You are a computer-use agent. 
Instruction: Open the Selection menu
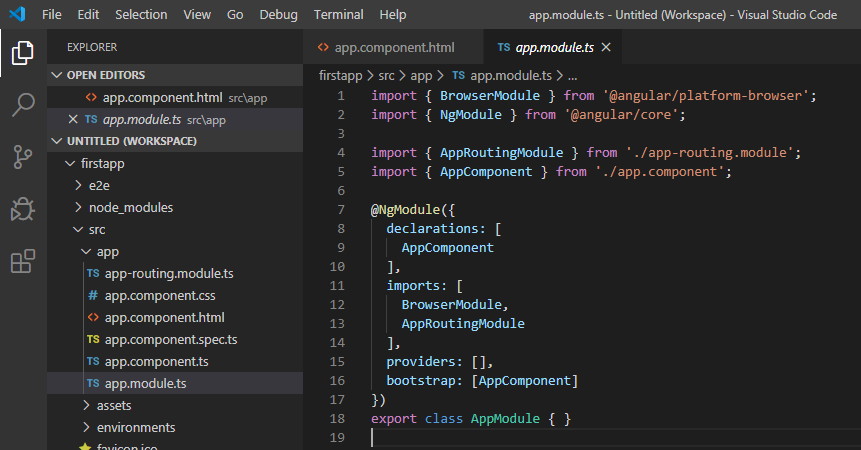click(141, 15)
